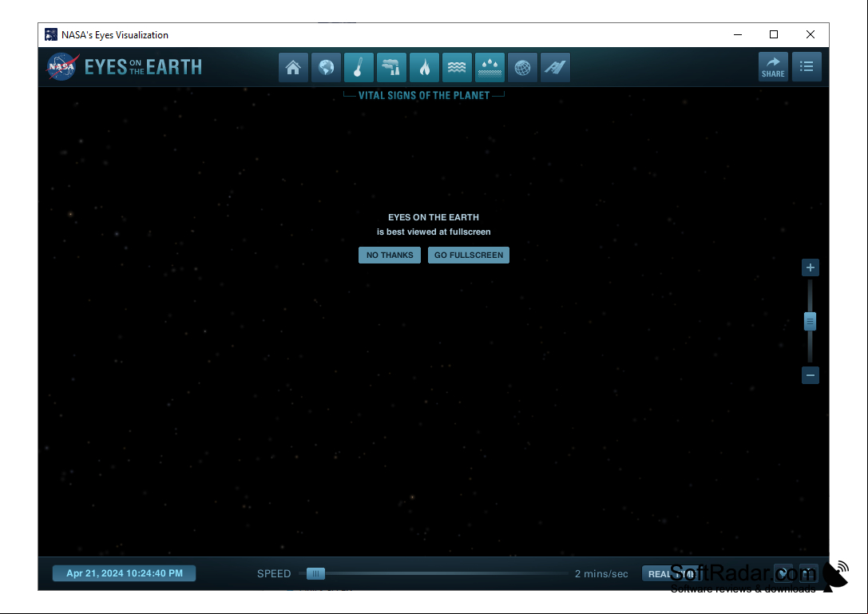Click the 'Vital Signs of the Planet' label

(x=424, y=95)
